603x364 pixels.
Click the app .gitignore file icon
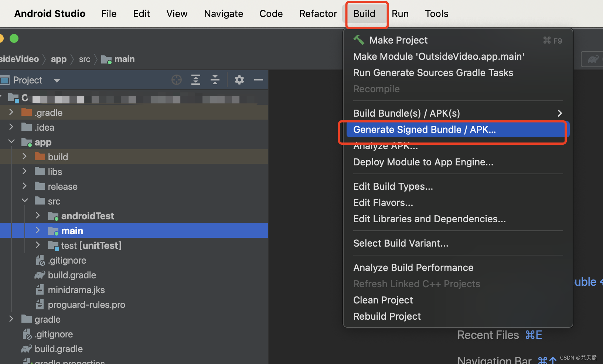(x=40, y=260)
